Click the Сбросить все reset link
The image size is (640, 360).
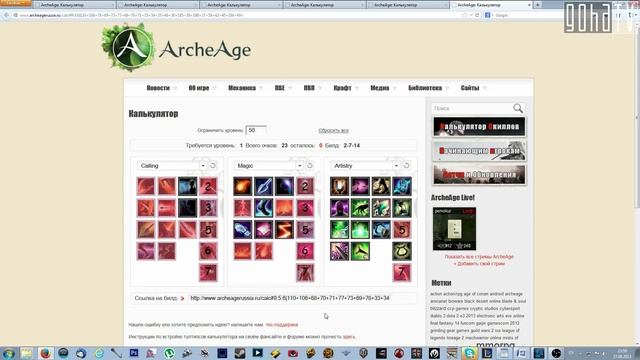(333, 131)
